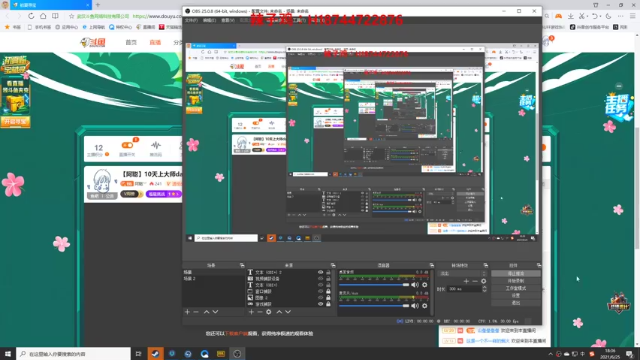
Task: Move source up in Sources list
Action: 279,312
